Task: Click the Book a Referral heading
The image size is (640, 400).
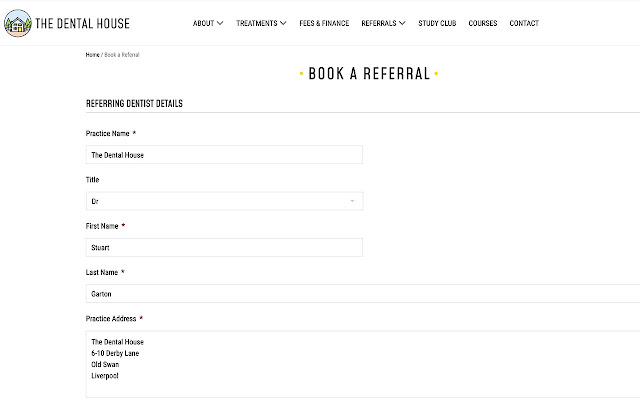Action: pyautogui.click(x=369, y=73)
